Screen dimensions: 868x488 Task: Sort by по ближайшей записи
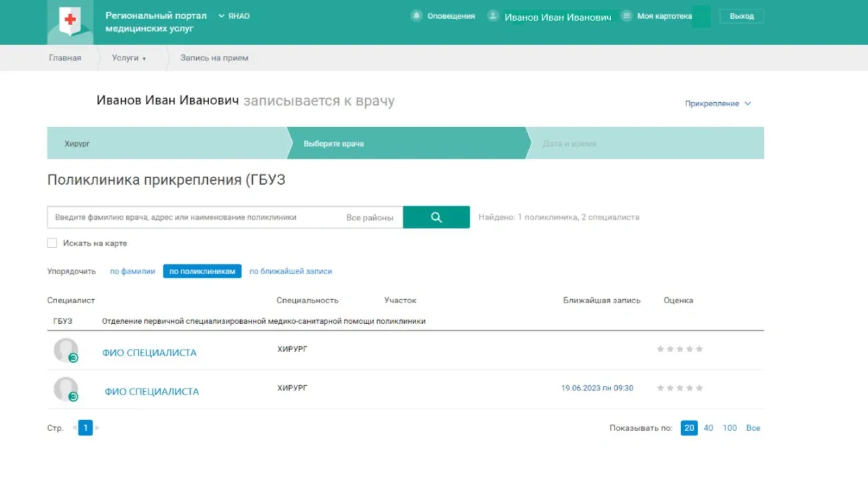click(290, 272)
